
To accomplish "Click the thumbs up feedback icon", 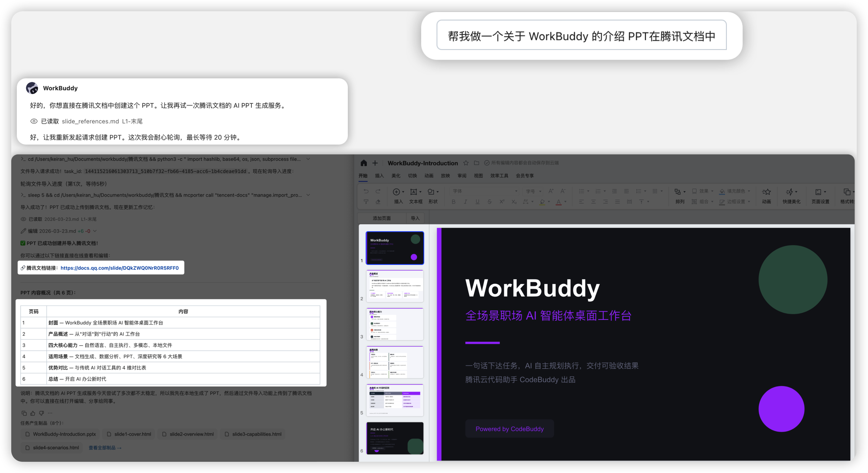I will (33, 413).
